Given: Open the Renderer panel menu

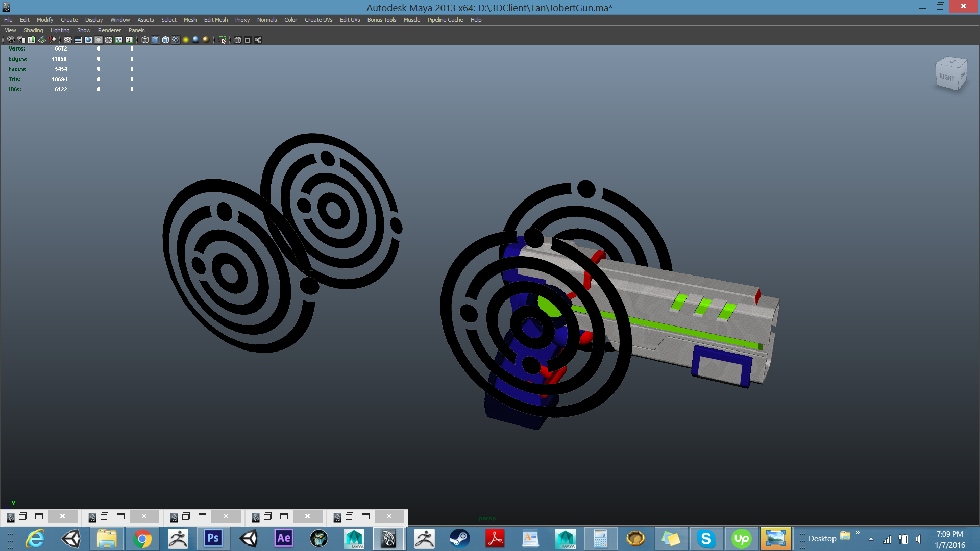Looking at the screenshot, I should point(109,30).
